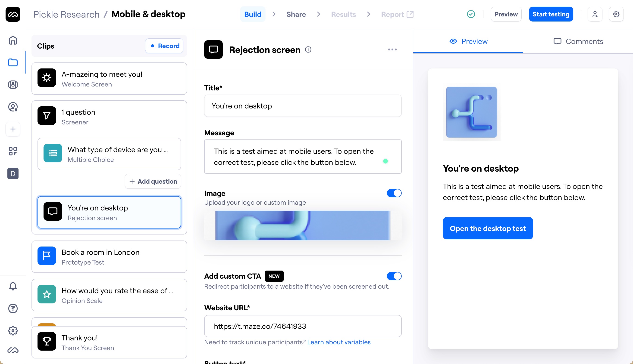
Task: Open maze settings gear in top bar
Action: point(616,14)
